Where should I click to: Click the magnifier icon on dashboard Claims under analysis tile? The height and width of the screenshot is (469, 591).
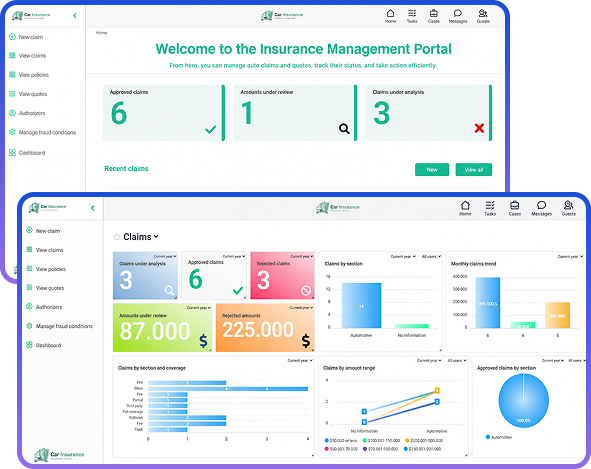click(169, 290)
